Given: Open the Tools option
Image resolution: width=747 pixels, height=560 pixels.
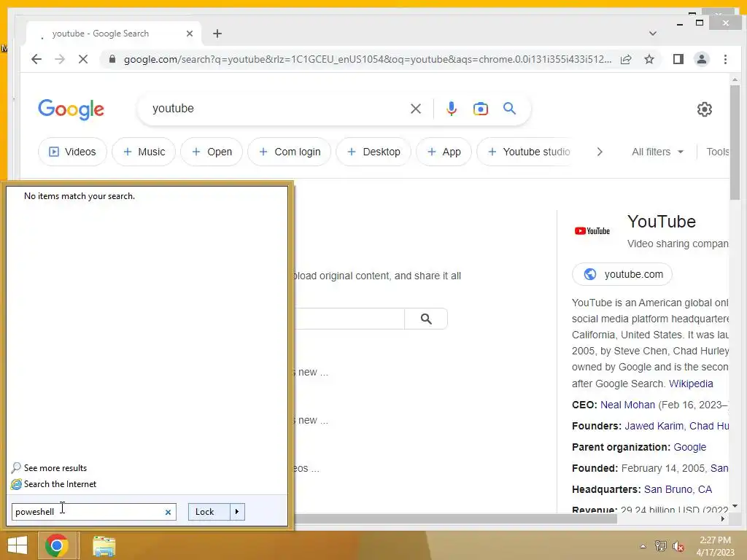Looking at the screenshot, I should [x=718, y=152].
